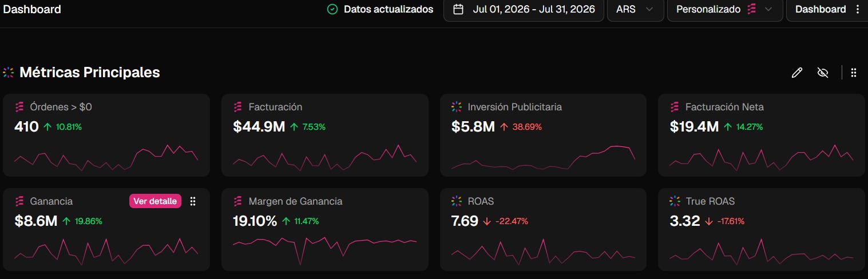Click the red down arrow beside -17.61%
The height and width of the screenshot is (279, 868).
709,221
